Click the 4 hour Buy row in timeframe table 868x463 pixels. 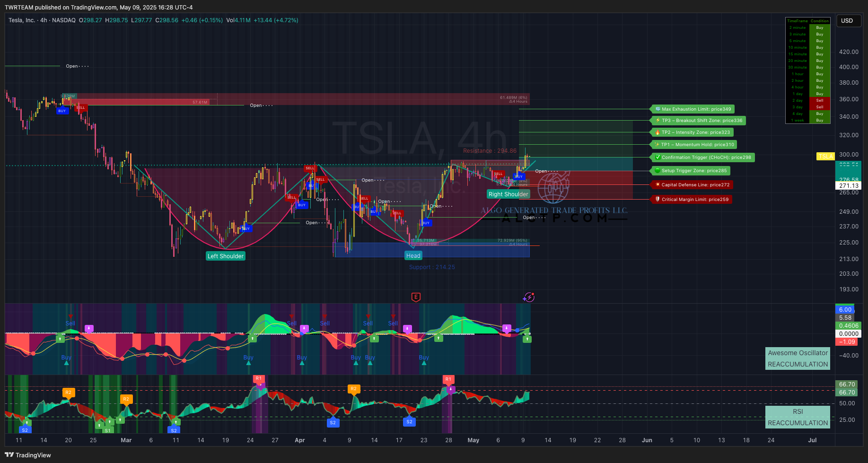pyautogui.click(x=808, y=87)
